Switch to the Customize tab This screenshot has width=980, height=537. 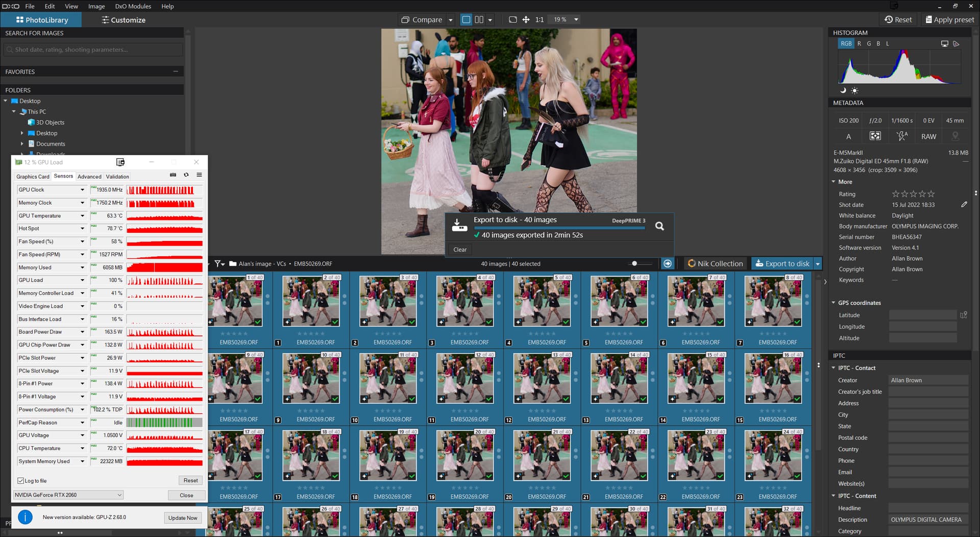[x=124, y=20]
